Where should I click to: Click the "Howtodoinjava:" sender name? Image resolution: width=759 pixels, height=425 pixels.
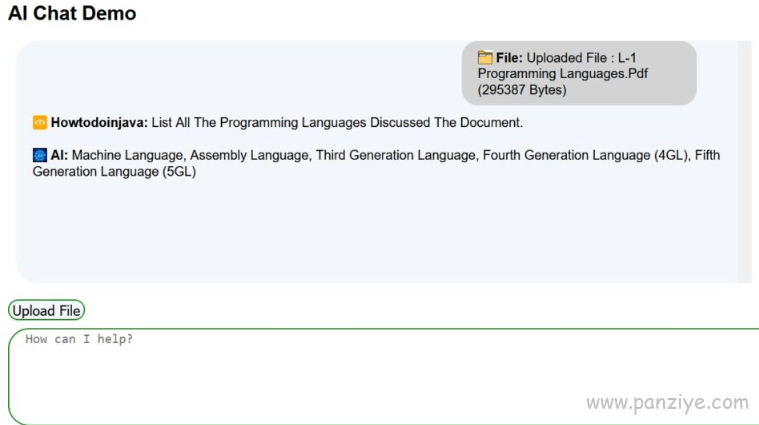coord(99,122)
